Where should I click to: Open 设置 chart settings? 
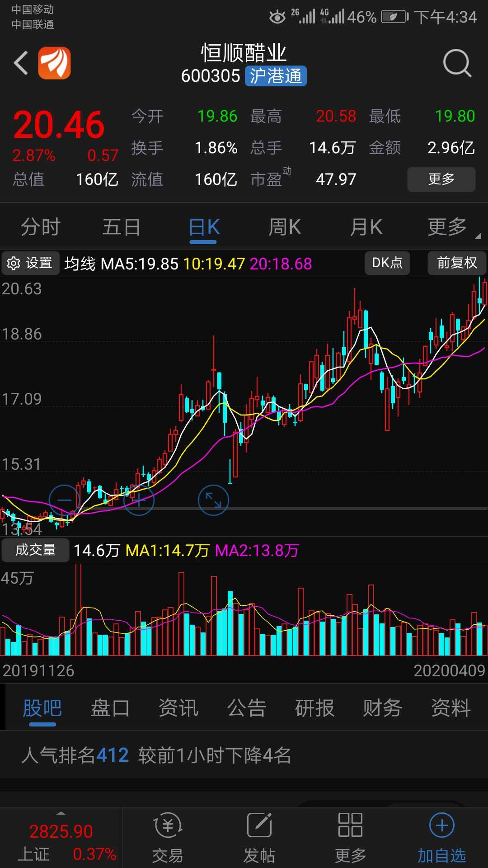point(31,263)
